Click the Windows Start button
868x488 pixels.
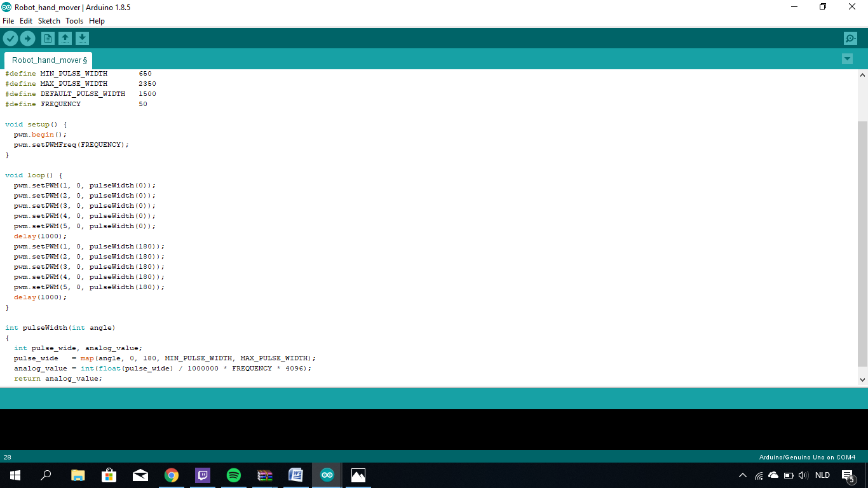[15, 475]
